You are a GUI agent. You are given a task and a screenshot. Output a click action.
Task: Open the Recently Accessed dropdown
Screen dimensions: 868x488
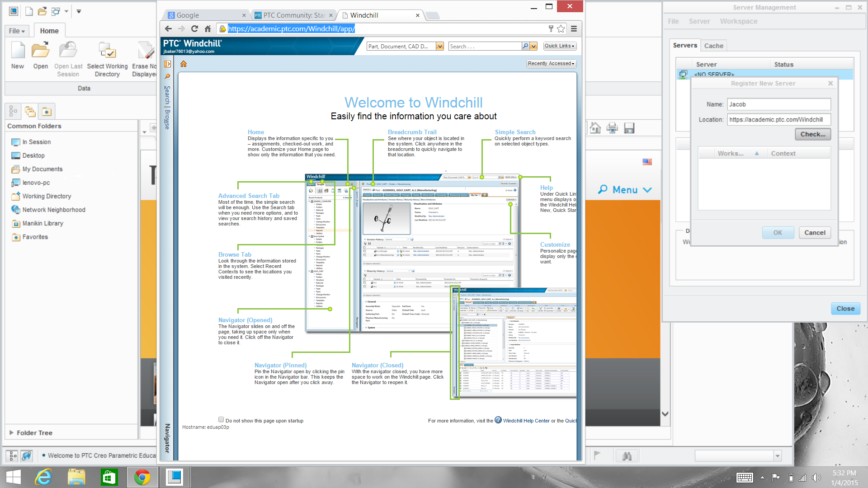[x=551, y=64]
